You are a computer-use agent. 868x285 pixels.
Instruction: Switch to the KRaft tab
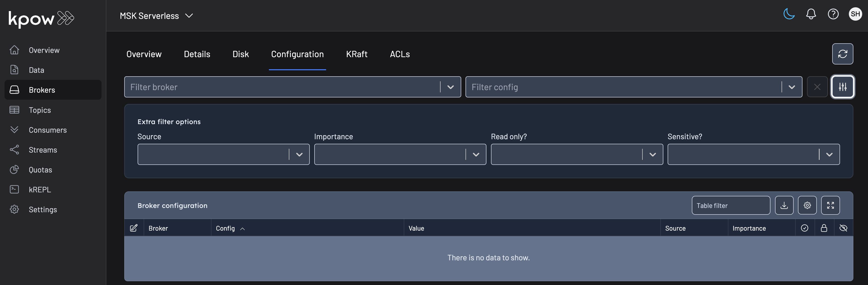[x=356, y=54]
